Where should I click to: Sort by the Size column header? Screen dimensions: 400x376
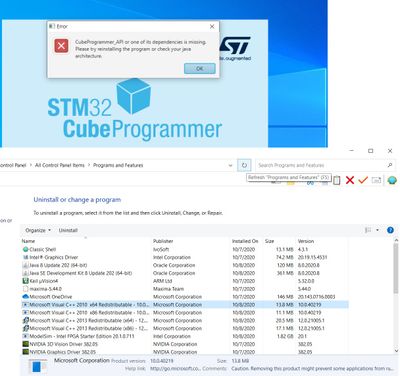pos(270,241)
